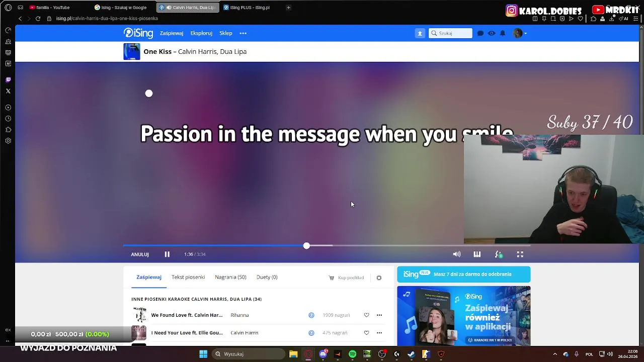Open the split screen icon in address bar
644x362 pixels.
(535, 19)
